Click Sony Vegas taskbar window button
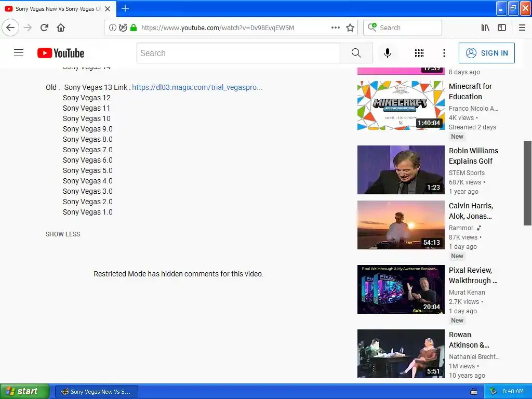The image size is (532, 399). (96, 392)
